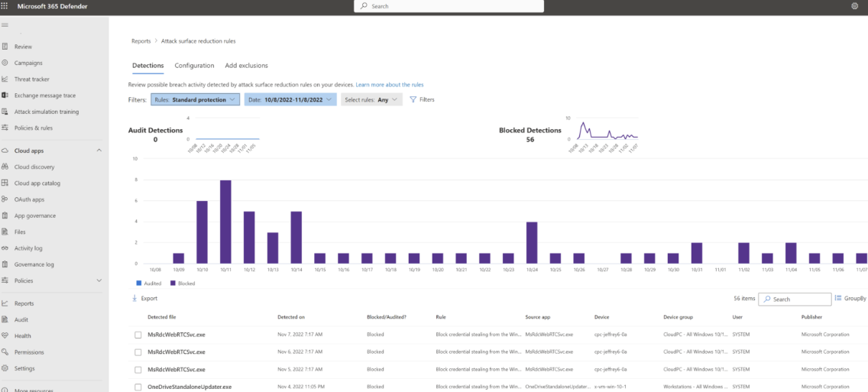Click the OAuth apps icon
Image resolution: width=868 pixels, height=392 pixels.
pyautogui.click(x=5, y=199)
